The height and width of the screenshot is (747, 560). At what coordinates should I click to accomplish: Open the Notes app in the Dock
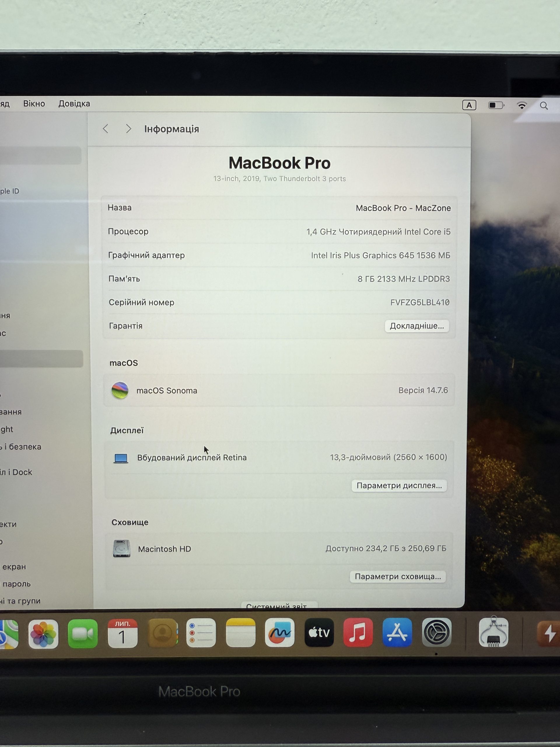[241, 632]
